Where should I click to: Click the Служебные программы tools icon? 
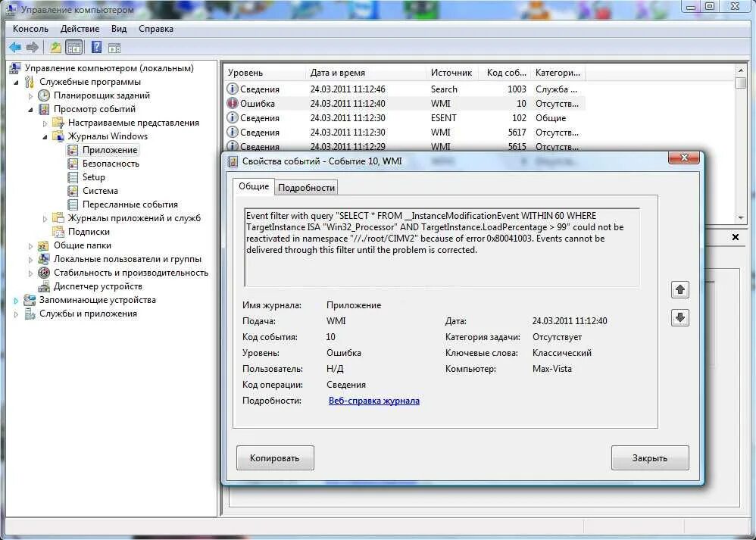click(30, 82)
